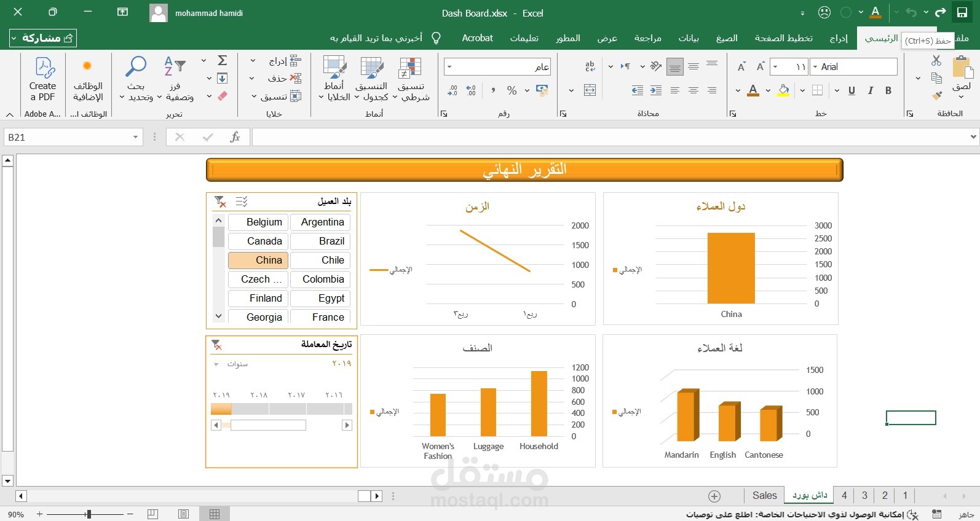Toggle Bold formatting

click(x=888, y=91)
